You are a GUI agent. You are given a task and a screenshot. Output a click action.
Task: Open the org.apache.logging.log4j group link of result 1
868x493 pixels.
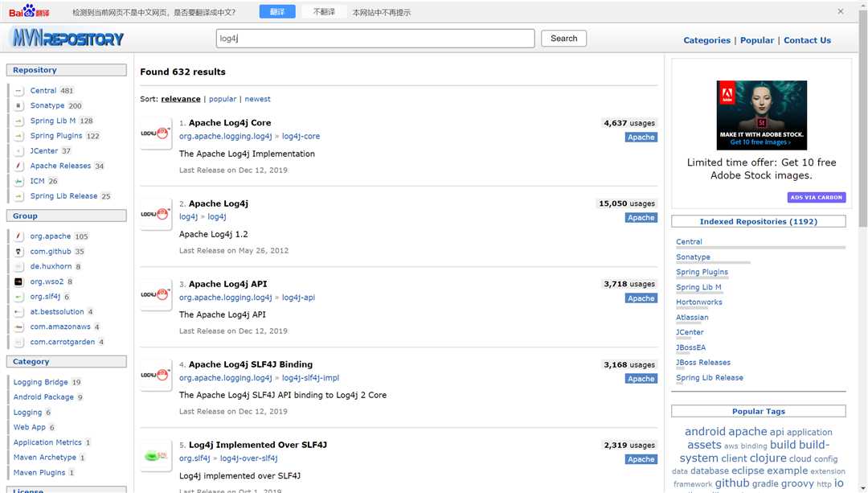coord(225,136)
